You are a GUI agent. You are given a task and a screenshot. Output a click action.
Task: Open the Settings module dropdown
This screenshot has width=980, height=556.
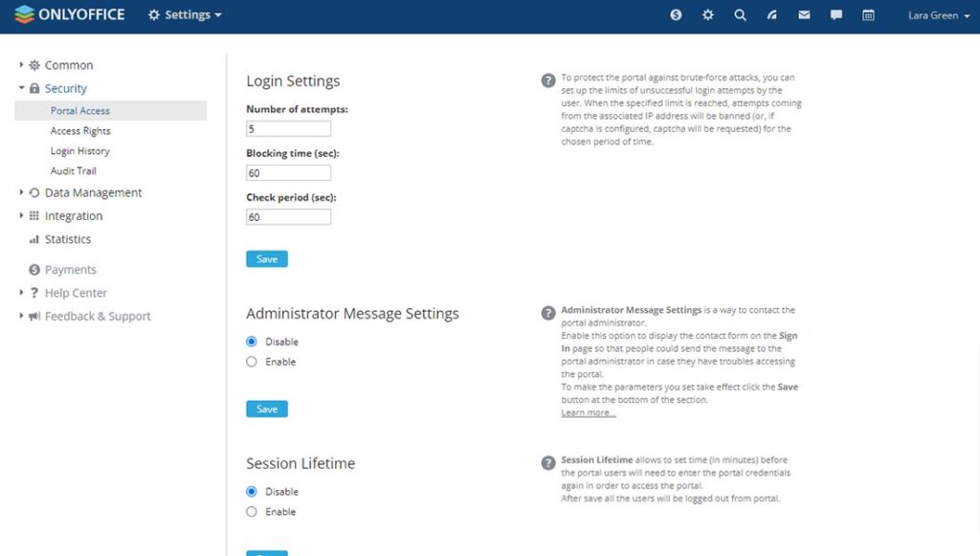(185, 15)
